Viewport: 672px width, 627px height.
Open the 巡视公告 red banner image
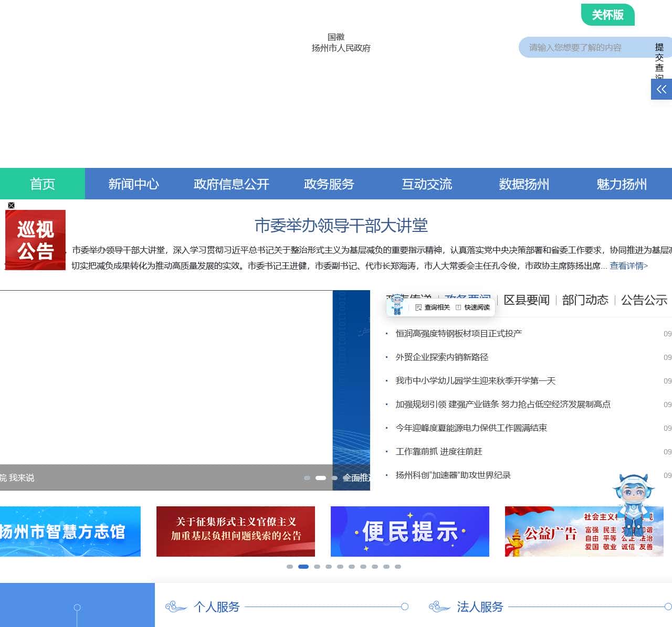tap(35, 240)
